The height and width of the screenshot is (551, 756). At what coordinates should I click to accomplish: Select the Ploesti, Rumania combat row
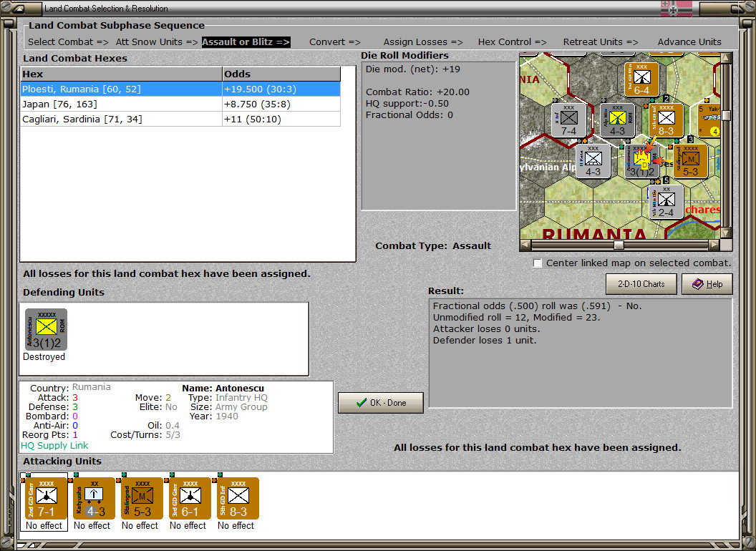click(180, 89)
